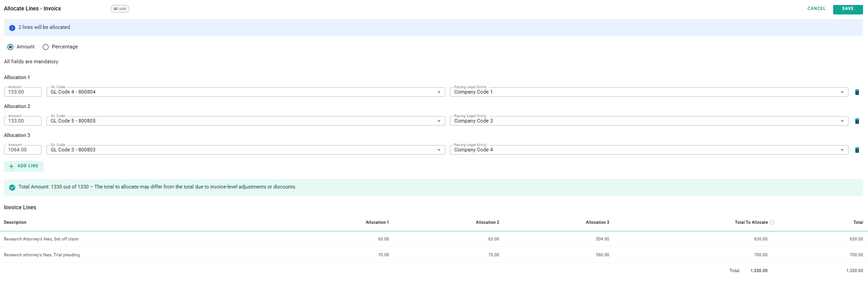The width and height of the screenshot is (868, 292).
Task: Add a new allocation line
Action: pyautogui.click(x=24, y=166)
